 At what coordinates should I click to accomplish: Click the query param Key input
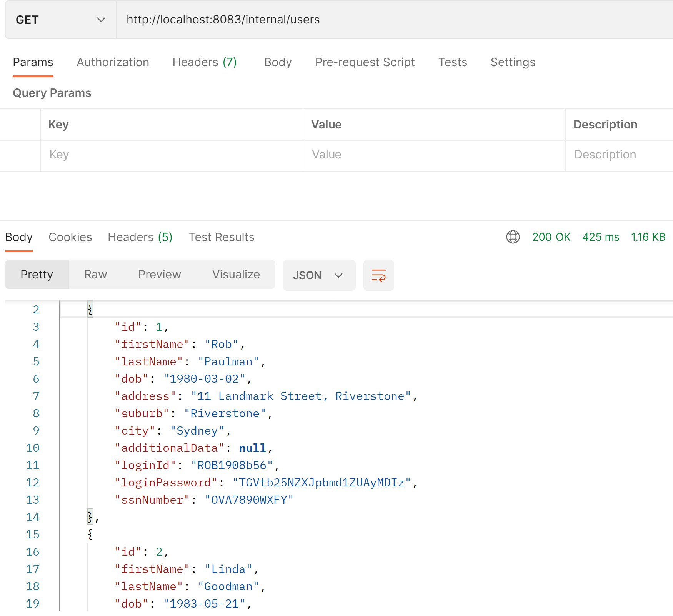(x=172, y=155)
